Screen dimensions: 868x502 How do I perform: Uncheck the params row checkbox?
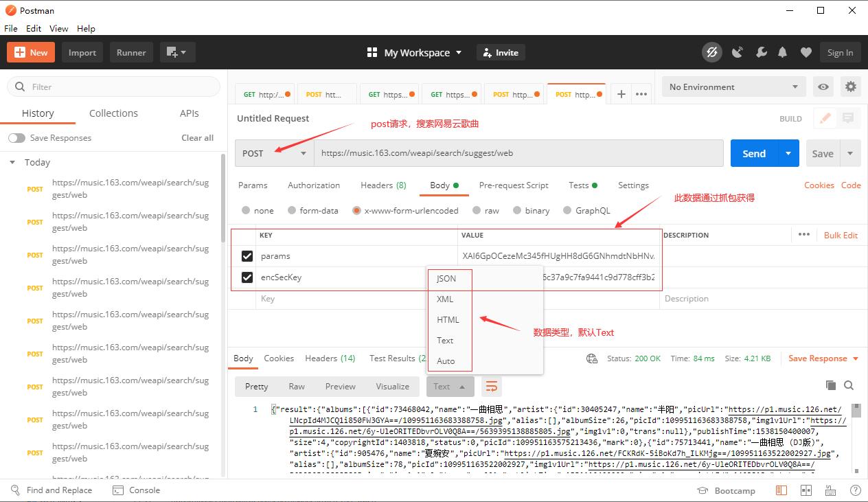tap(247, 256)
